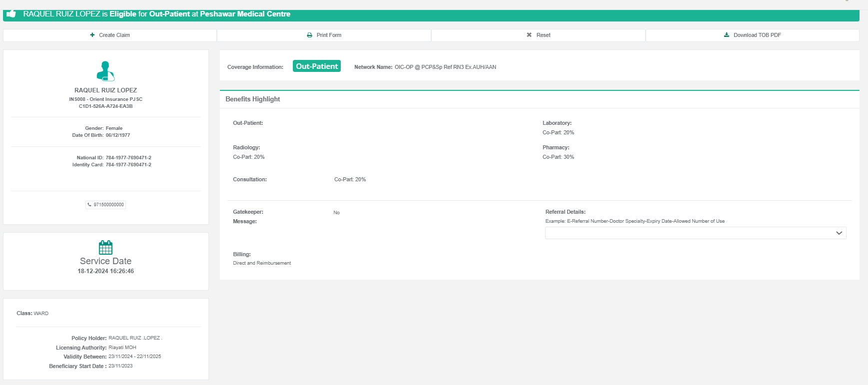This screenshot has width=868, height=385.
Task: Click the Service Date calendar icon
Action: click(105, 247)
